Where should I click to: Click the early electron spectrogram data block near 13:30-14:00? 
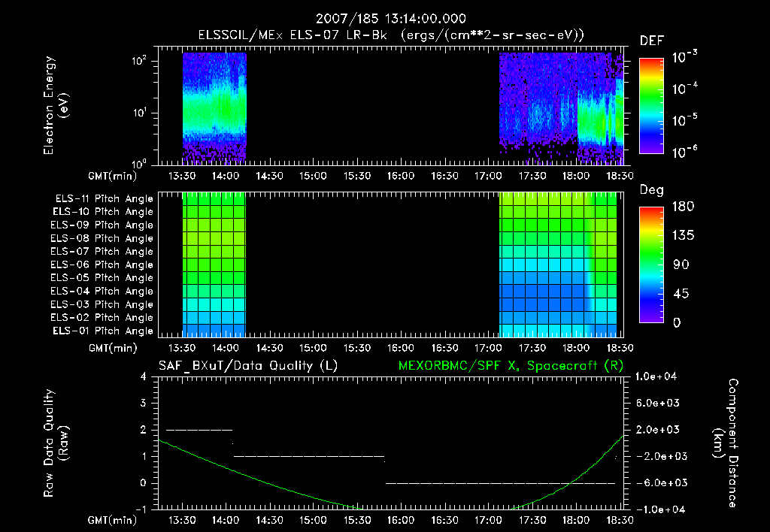214,108
